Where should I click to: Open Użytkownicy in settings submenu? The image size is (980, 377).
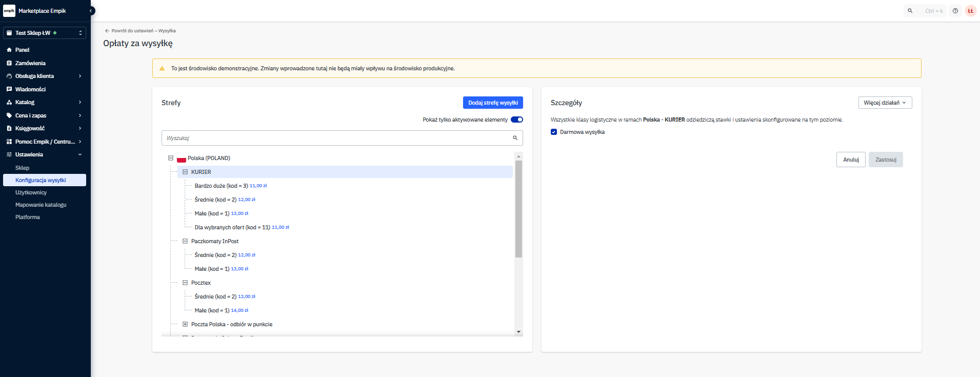click(x=31, y=192)
